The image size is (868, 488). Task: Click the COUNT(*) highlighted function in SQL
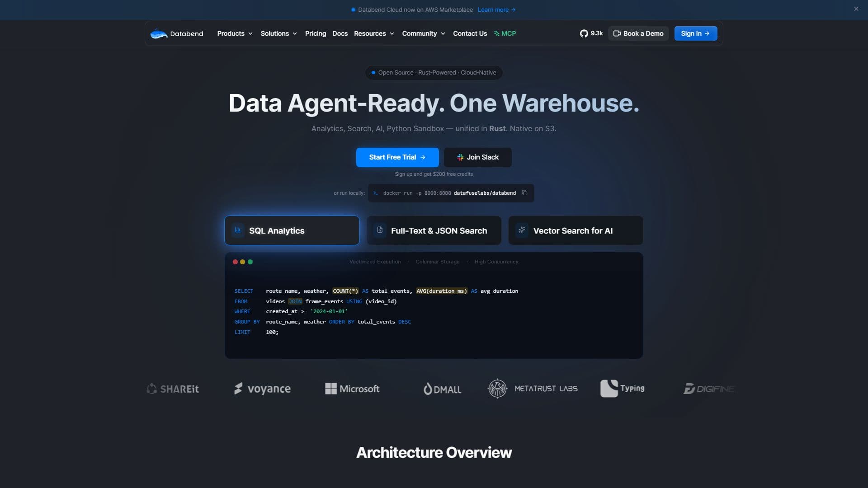345,291
